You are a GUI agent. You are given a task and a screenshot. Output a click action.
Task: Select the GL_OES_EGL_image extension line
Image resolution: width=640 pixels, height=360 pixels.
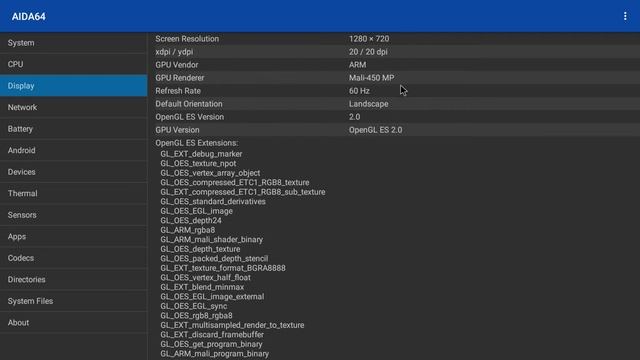(196, 211)
